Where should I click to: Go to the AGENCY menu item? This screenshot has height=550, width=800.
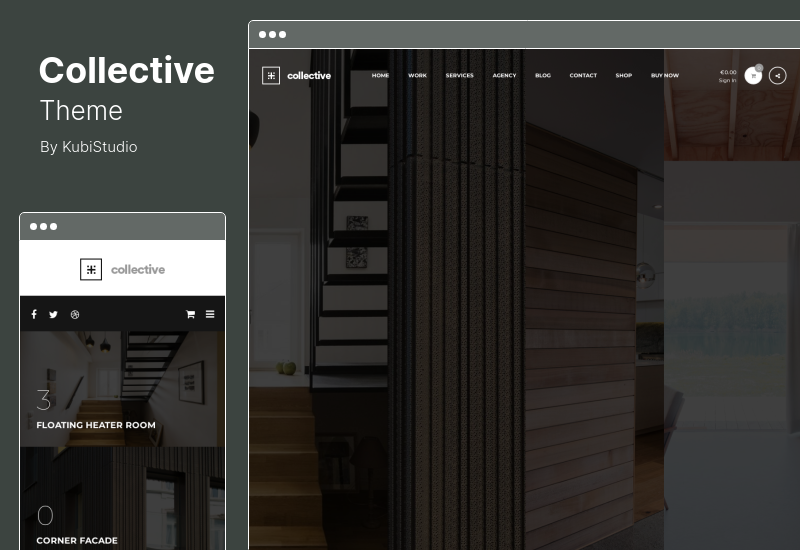coord(505,76)
